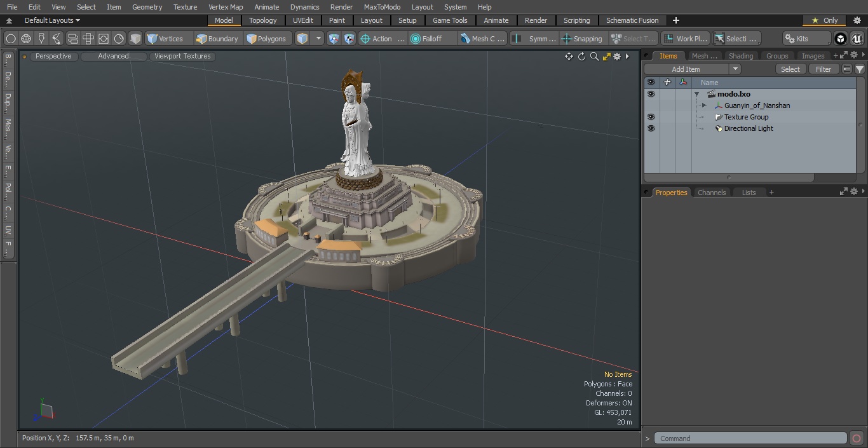Click the list-lines icon beside Filter
This screenshot has width=868, height=448.
pos(847,69)
